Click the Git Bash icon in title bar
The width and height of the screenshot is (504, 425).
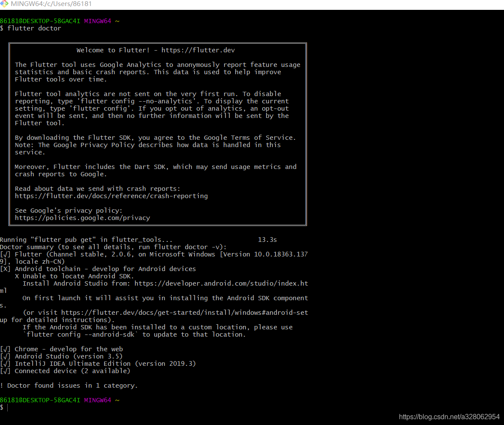coord(4,4)
